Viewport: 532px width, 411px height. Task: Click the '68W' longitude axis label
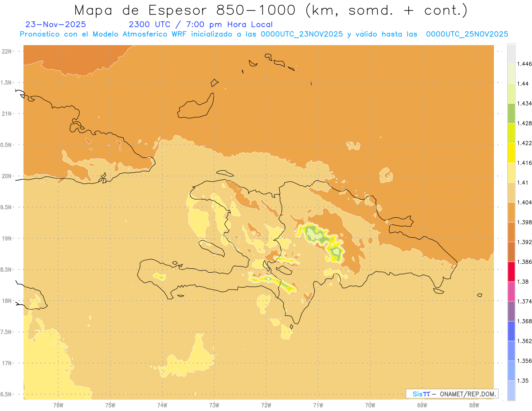pyautogui.click(x=474, y=405)
